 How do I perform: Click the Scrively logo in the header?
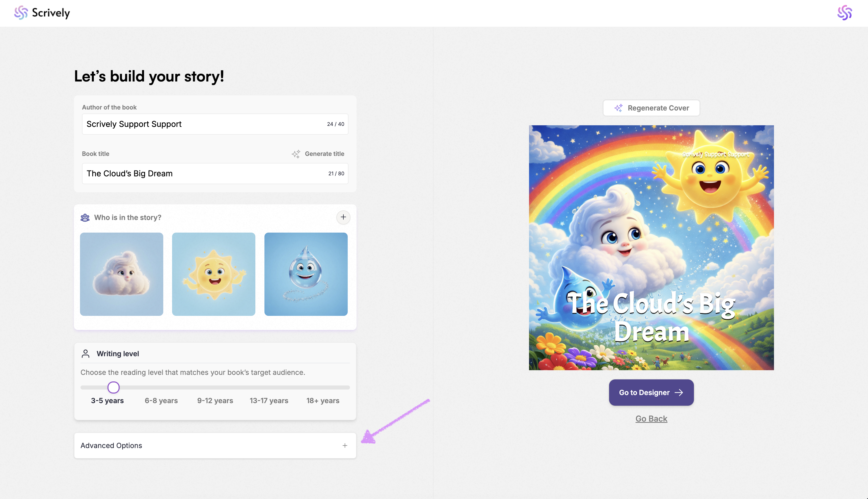point(42,13)
